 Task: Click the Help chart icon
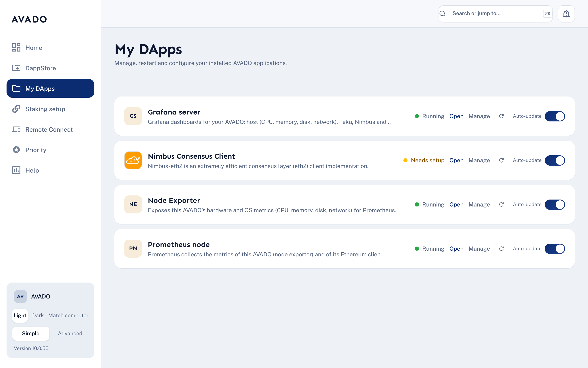click(x=16, y=170)
